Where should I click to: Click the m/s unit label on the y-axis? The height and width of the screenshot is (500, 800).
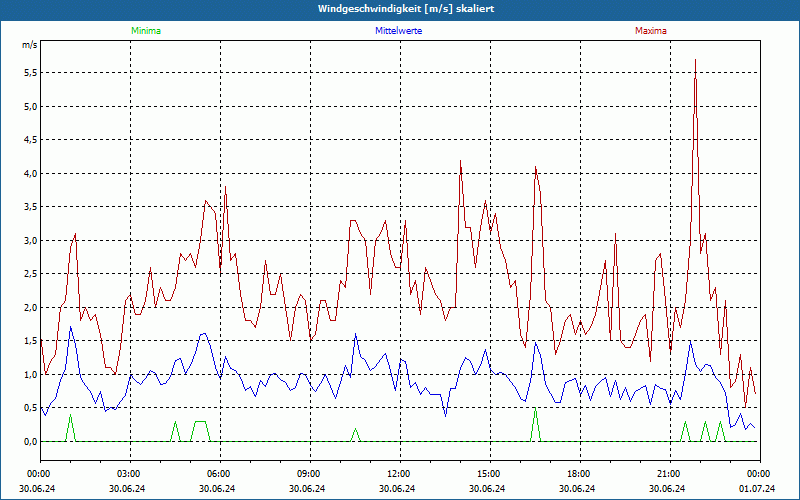tap(30, 45)
